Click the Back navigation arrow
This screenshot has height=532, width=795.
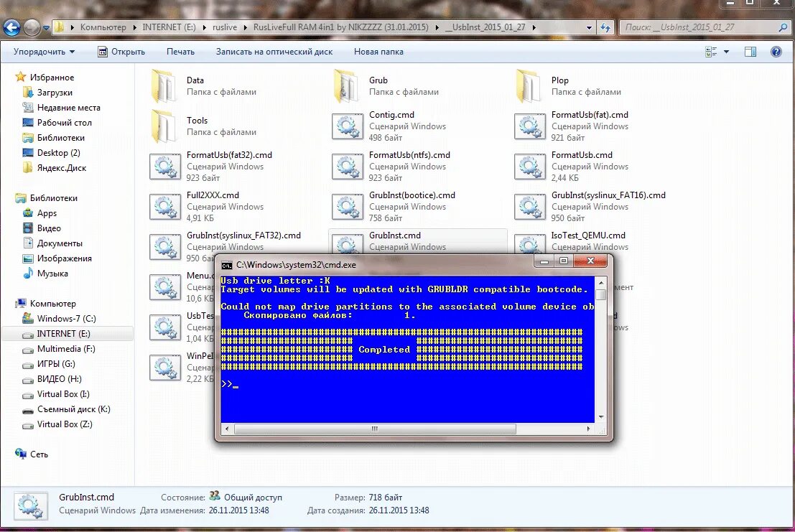(11, 27)
